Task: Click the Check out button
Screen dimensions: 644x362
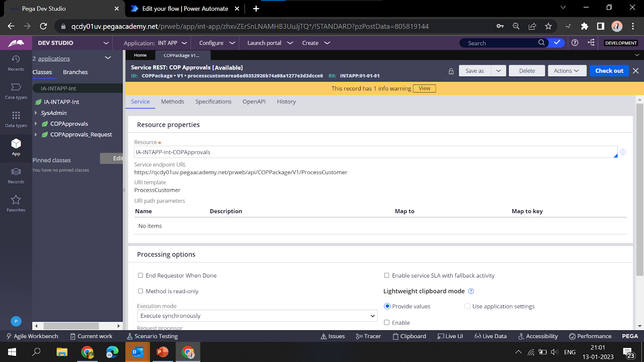Action: 609,71
